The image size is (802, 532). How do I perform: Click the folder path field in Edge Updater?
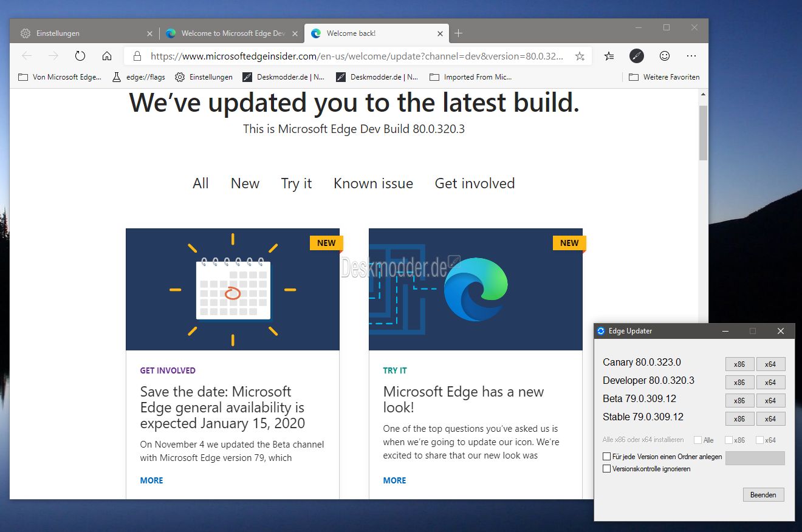coord(755,458)
